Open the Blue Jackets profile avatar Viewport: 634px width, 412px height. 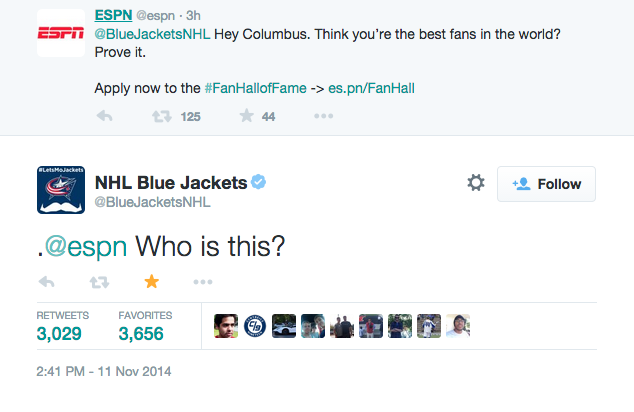click(62, 189)
